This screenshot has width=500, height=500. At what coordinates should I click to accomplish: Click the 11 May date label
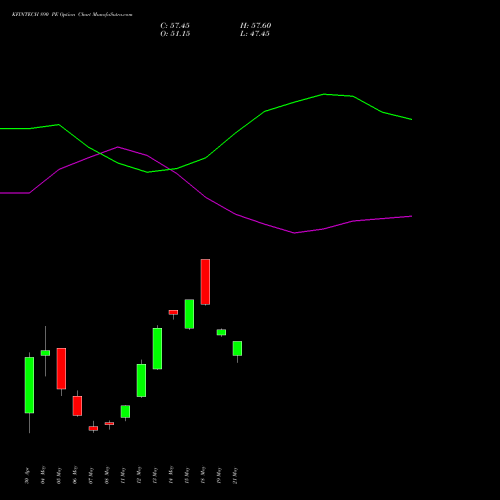coord(123,476)
